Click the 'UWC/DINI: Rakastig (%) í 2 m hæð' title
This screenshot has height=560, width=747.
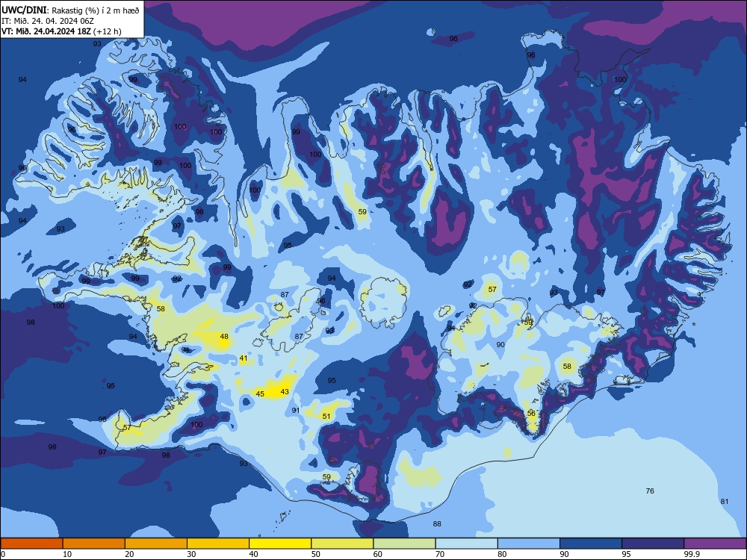(x=70, y=10)
